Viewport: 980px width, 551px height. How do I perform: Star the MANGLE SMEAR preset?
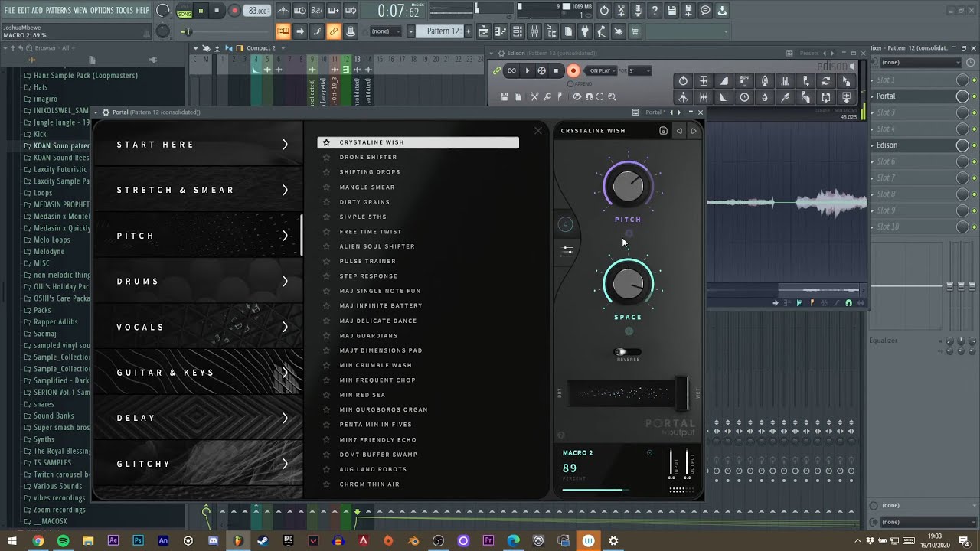point(326,187)
